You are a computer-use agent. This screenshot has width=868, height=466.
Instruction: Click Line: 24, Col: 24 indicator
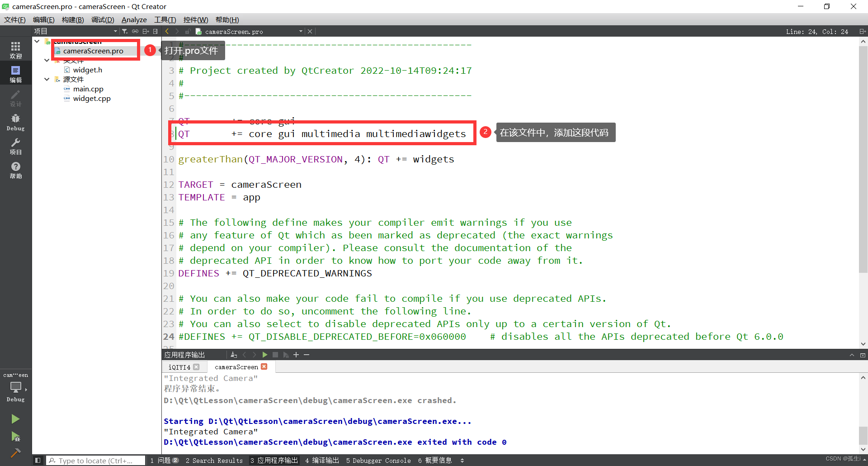(x=817, y=32)
